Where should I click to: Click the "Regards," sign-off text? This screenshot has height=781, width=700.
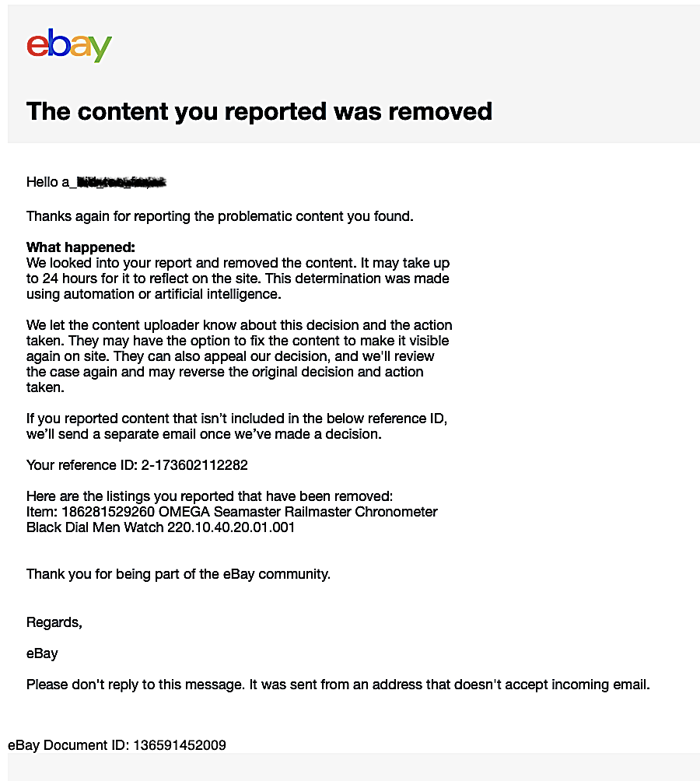[x=54, y=622]
